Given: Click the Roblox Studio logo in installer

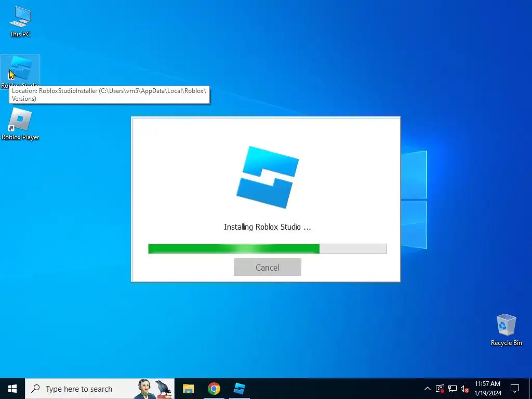Looking at the screenshot, I should pos(268,177).
